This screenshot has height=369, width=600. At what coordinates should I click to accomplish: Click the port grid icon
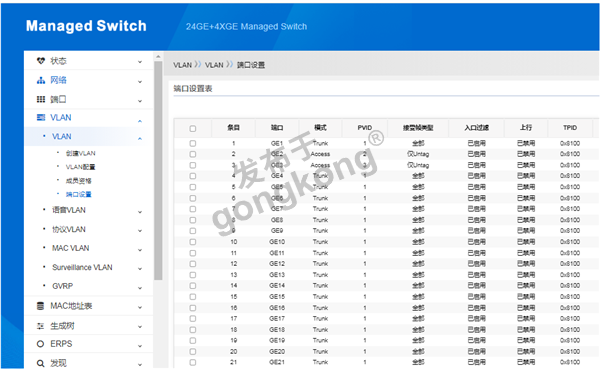pyautogui.click(x=41, y=99)
